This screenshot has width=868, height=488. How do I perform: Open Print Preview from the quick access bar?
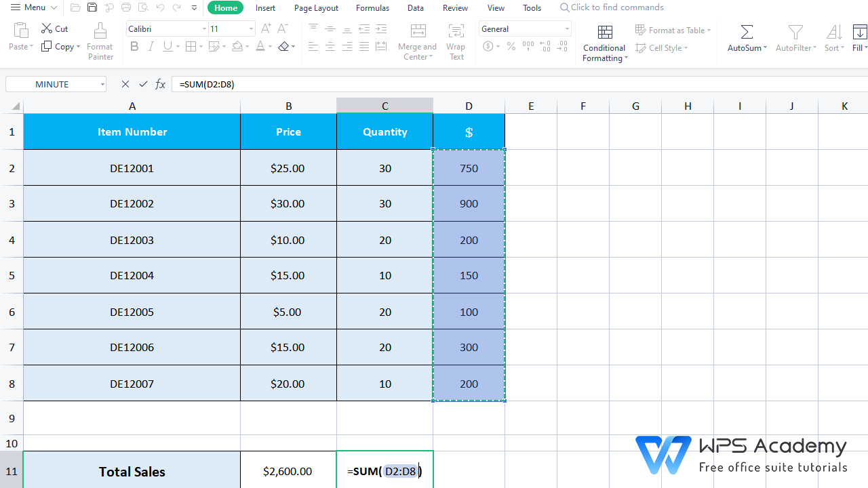coord(142,8)
